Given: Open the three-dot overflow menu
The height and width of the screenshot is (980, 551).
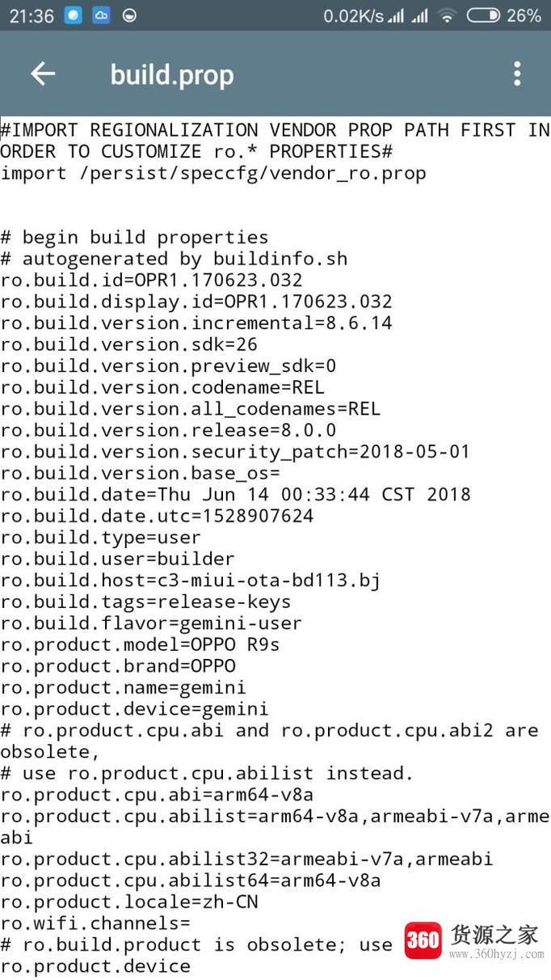Looking at the screenshot, I should point(517,74).
